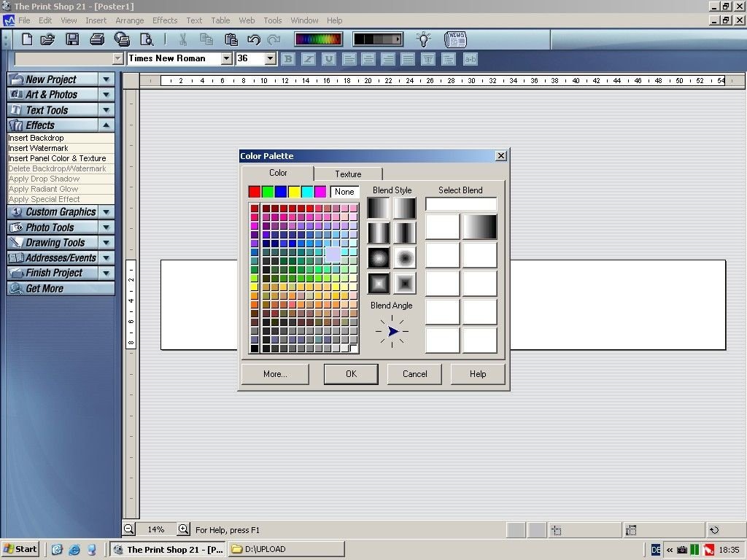Screen dimensions: 747x560
Task: Toggle underline text formatting
Action: 328,59
